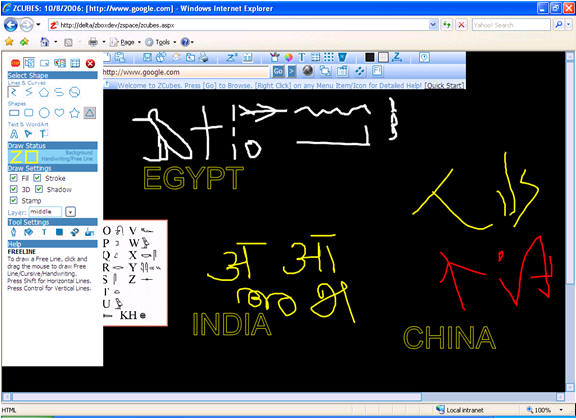The width and height of the screenshot is (576, 420).
Task: Open the Quick Start link
Action: pos(444,85)
